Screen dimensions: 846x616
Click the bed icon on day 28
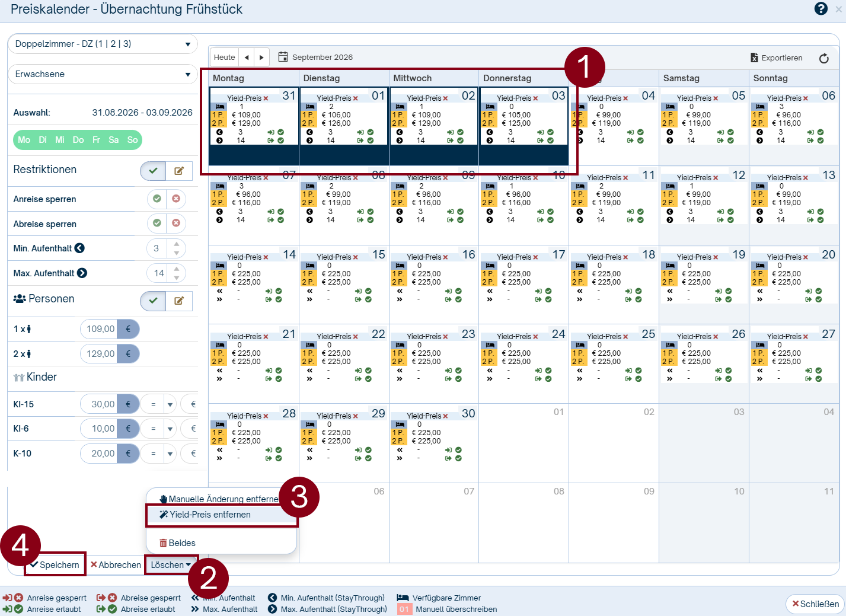click(x=219, y=425)
